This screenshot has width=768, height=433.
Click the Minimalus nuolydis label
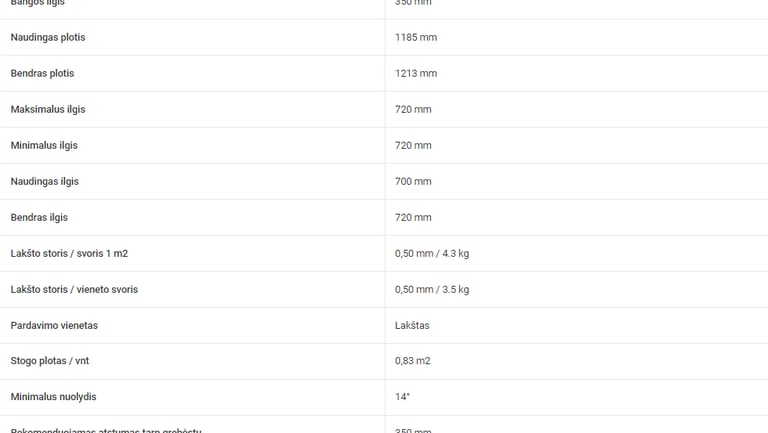(53, 397)
